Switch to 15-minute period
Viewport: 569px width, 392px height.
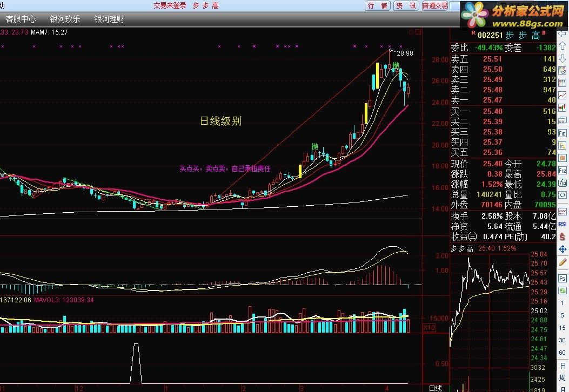click(562, 327)
